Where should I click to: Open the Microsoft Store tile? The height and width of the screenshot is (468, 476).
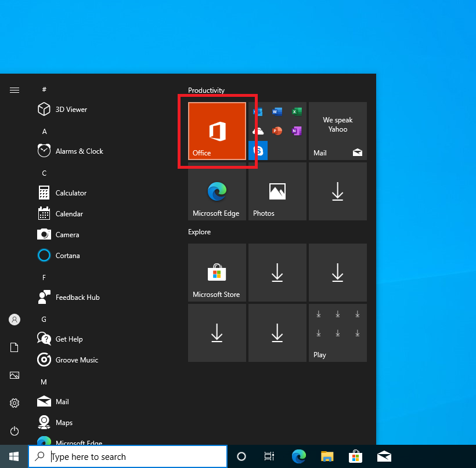[217, 273]
